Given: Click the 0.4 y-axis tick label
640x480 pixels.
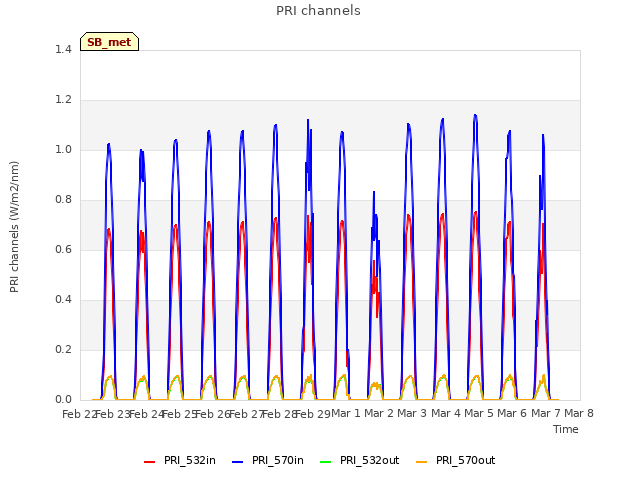Looking at the screenshot, I should click(63, 300).
